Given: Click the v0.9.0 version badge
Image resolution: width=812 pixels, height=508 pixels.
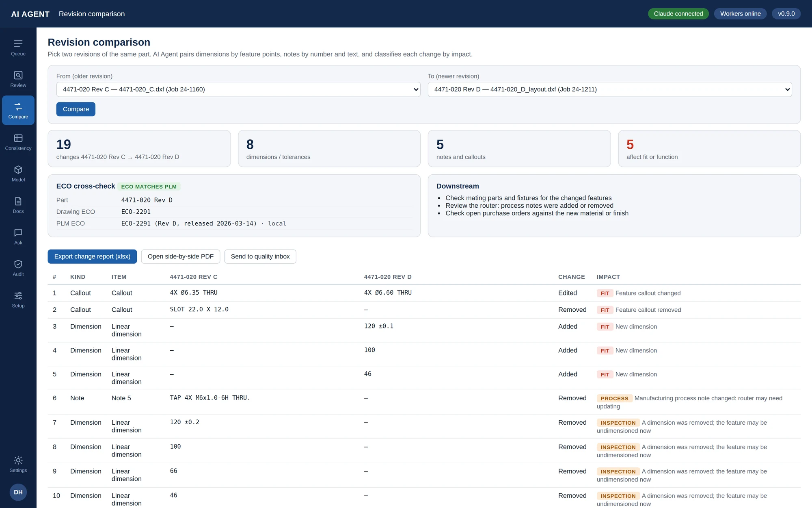Looking at the screenshot, I should 786,14.
